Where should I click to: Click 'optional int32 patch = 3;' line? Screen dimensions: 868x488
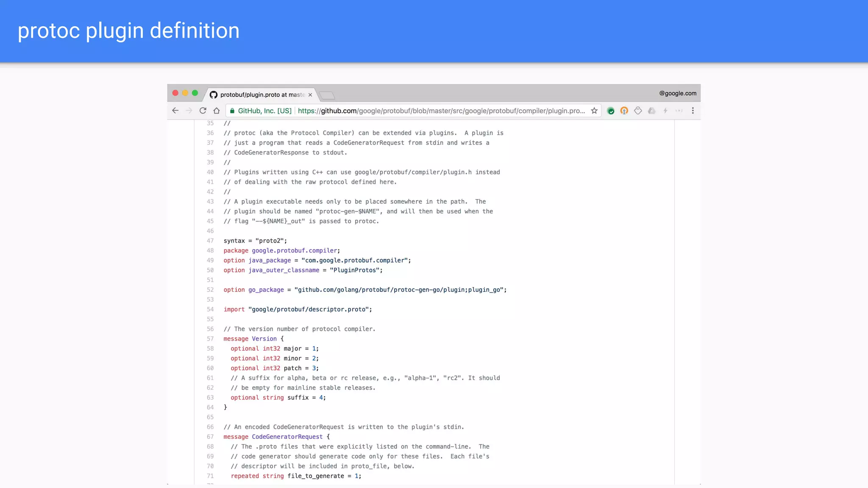(x=275, y=368)
